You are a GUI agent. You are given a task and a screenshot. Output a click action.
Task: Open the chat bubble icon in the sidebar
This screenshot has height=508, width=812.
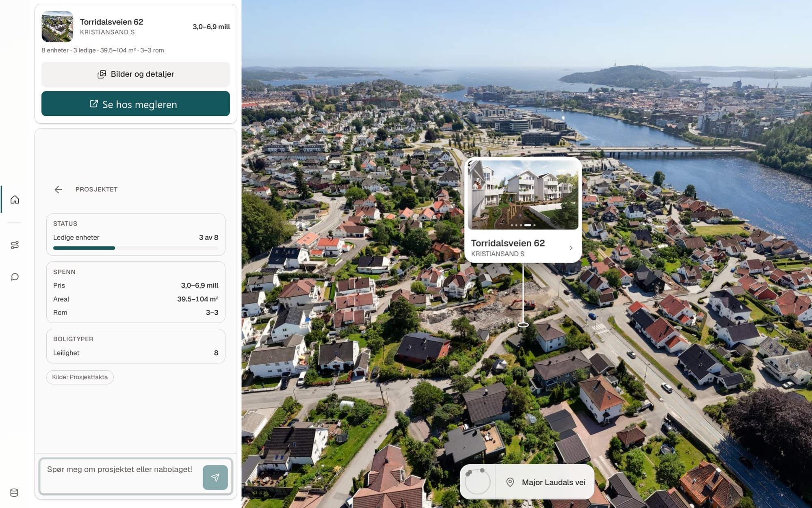click(15, 277)
